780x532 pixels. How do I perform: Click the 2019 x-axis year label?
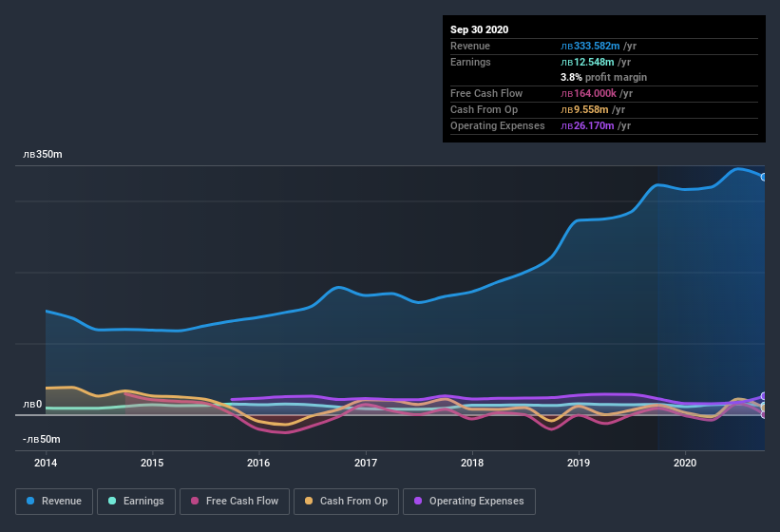coord(579,463)
